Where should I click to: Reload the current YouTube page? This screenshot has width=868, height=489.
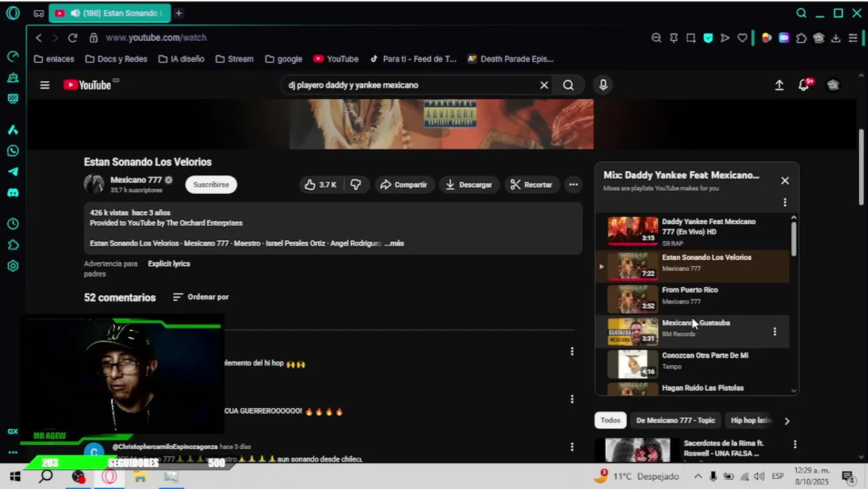[x=73, y=38]
